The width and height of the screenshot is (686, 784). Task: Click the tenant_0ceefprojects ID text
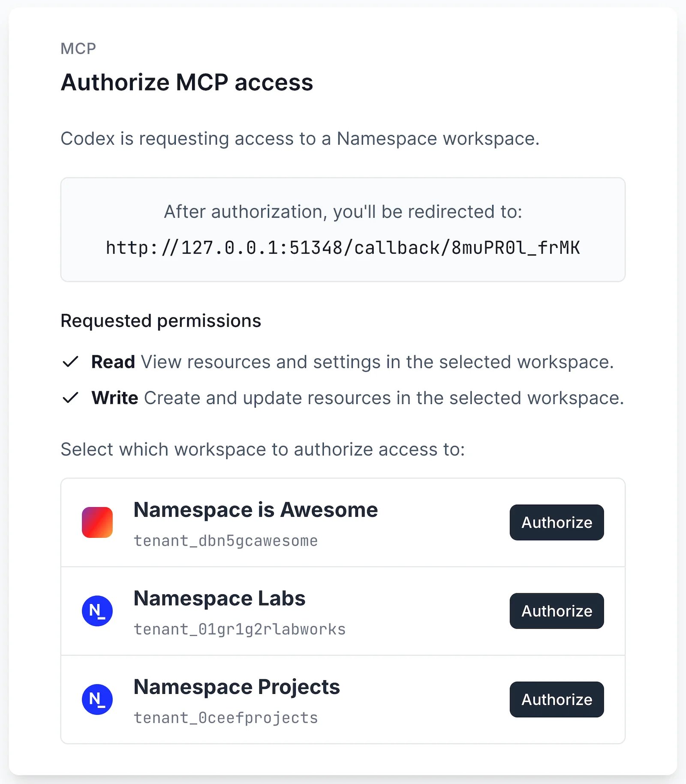(226, 718)
